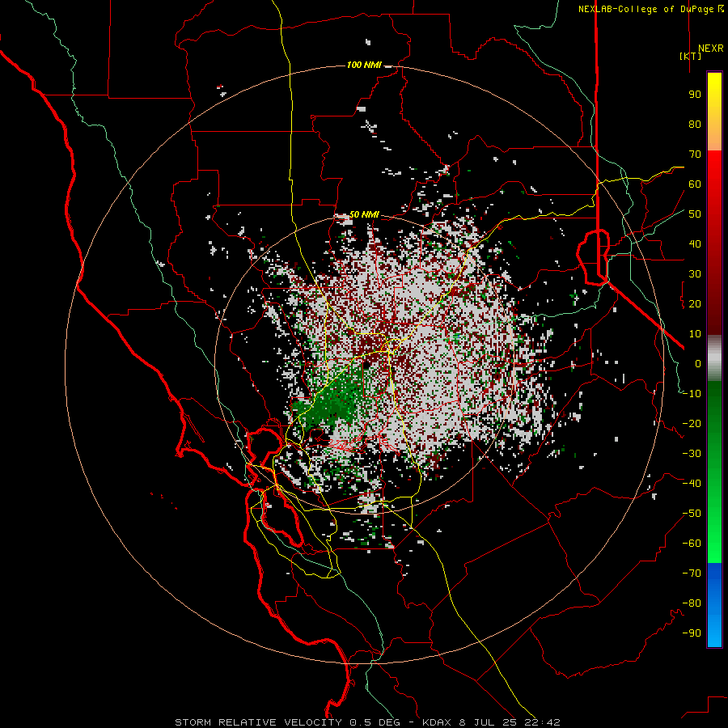The image size is (728, 728).
Task: Click the 20 value on velocity scale
Action: [x=695, y=304]
